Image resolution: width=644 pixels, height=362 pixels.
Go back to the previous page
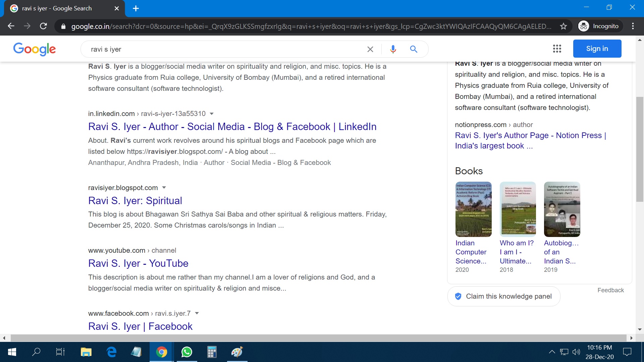point(11,26)
